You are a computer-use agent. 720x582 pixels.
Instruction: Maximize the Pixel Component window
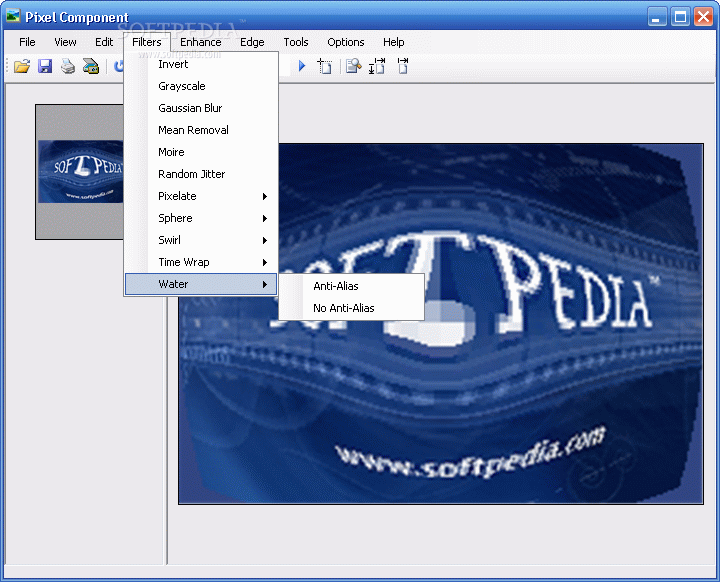tap(680, 17)
